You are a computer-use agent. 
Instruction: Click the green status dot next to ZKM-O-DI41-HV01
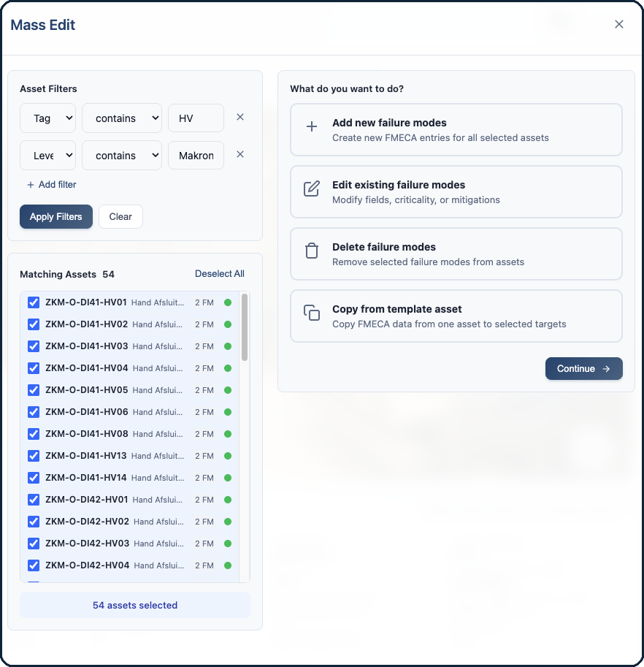(x=227, y=302)
